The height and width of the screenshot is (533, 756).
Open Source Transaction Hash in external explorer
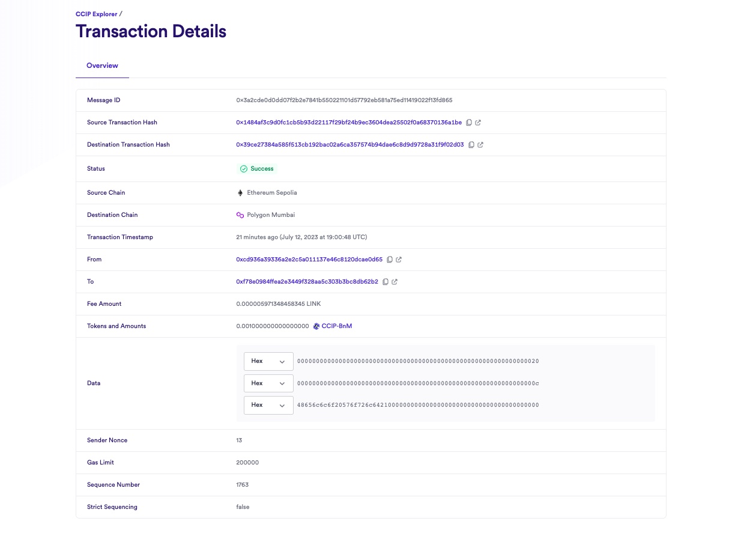tap(478, 123)
